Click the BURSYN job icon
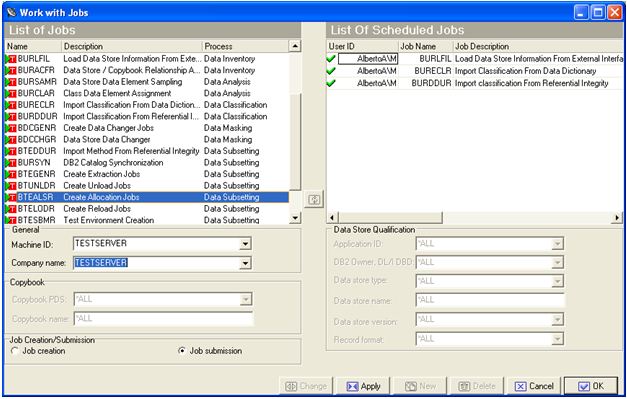Screen dimensions: 627x399 pyautogui.click(x=11, y=163)
